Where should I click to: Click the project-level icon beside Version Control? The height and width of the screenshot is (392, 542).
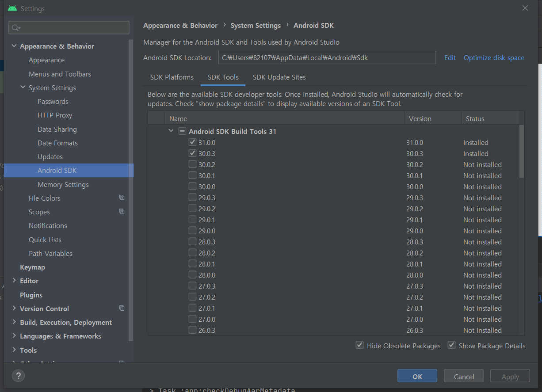pyautogui.click(x=122, y=308)
